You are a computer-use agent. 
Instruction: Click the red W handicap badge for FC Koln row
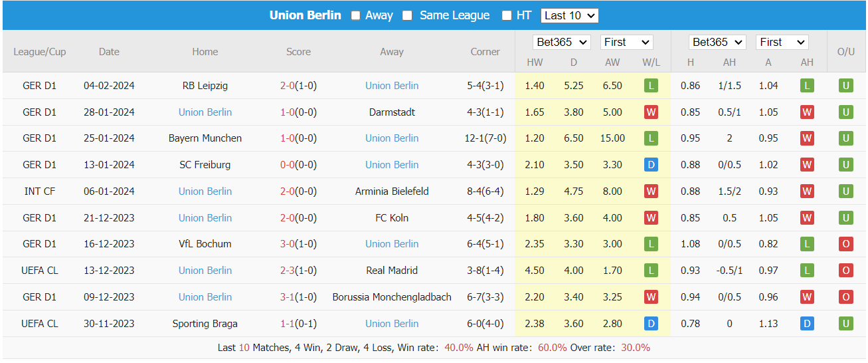point(807,218)
